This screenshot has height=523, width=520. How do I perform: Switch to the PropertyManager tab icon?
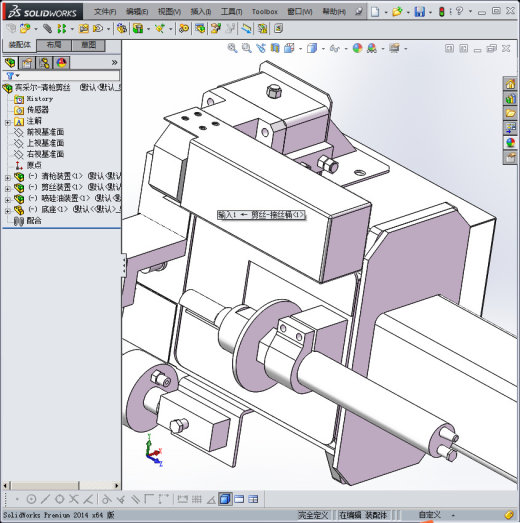click(27, 63)
